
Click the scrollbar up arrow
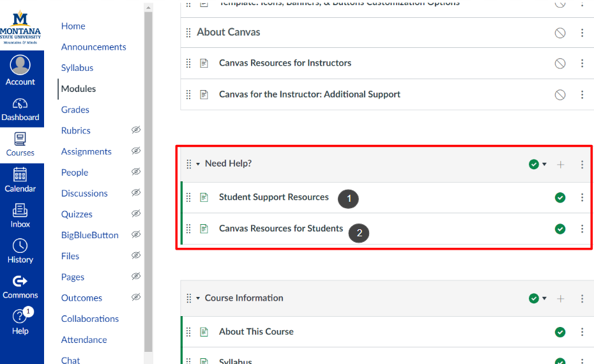[x=148, y=8]
